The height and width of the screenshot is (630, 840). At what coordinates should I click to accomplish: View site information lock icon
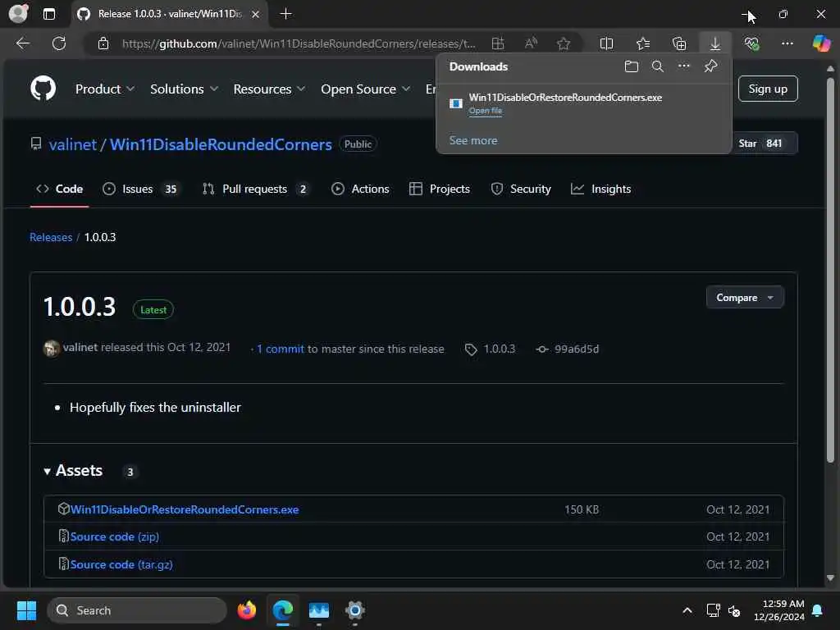103,43
